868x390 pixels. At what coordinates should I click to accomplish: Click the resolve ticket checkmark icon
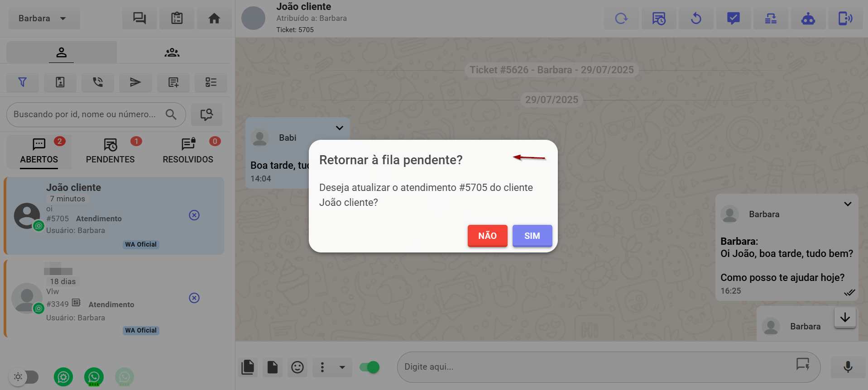click(733, 19)
